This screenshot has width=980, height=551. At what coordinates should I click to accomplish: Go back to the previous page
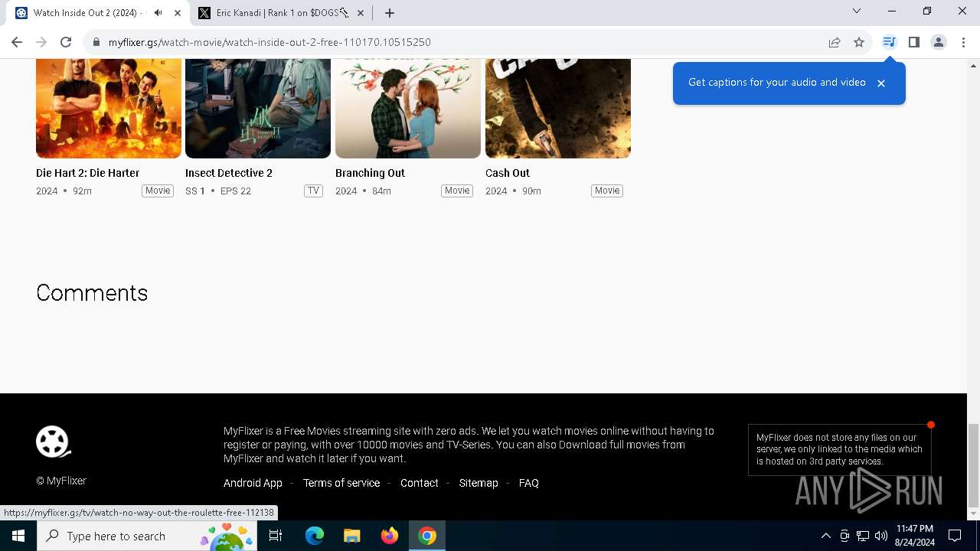tap(17, 42)
